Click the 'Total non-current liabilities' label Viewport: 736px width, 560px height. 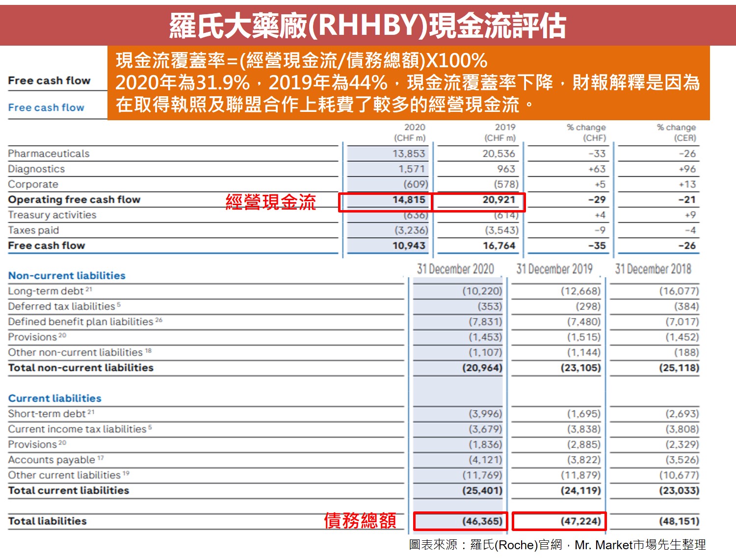pos(81,368)
